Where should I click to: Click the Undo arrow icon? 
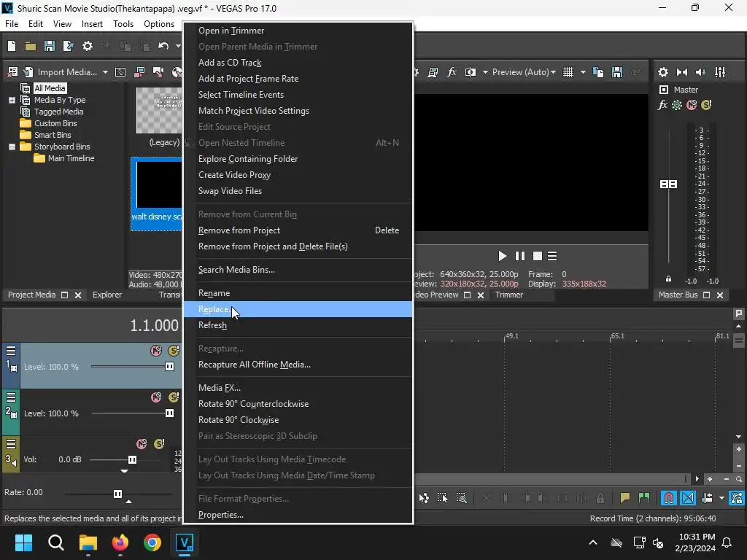[163, 46]
